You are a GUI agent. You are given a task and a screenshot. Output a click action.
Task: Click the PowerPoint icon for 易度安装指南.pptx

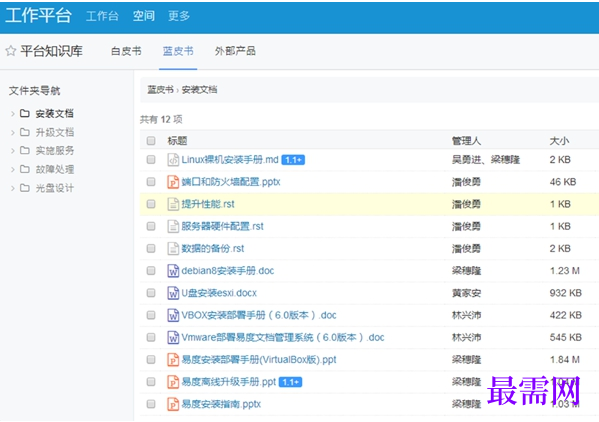[173, 404]
